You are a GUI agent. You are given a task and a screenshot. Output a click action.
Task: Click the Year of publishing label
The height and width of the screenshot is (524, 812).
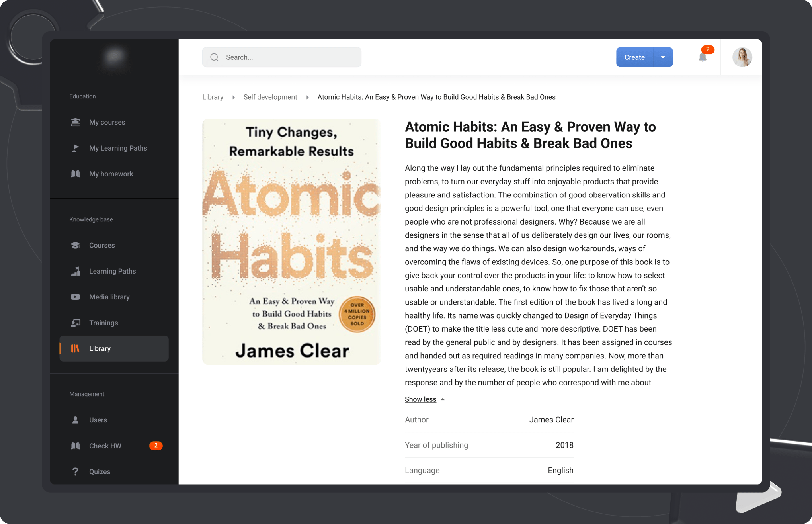(436, 445)
